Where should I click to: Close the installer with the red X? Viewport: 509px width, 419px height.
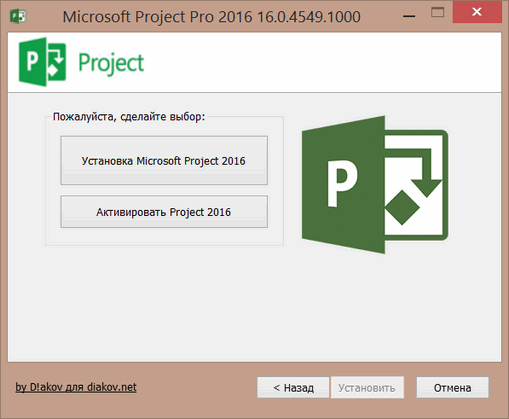pyautogui.click(x=477, y=12)
